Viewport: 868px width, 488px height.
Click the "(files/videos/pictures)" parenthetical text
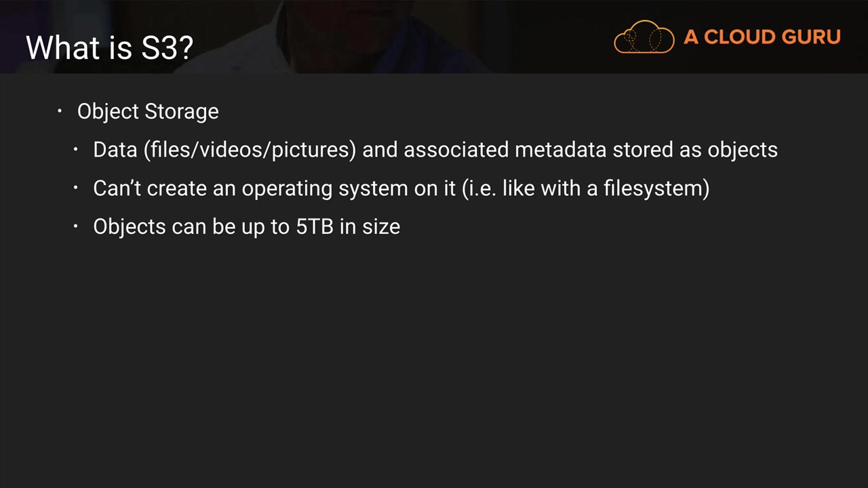click(x=250, y=150)
